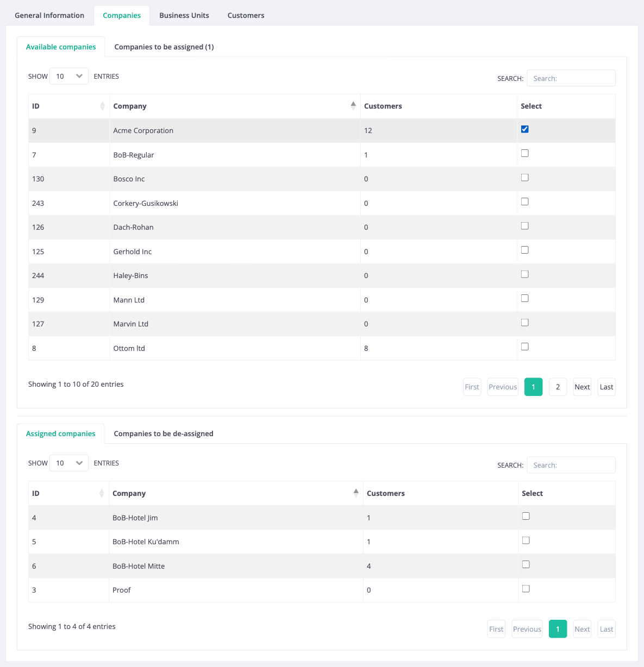Focus the available companies search field

click(x=571, y=78)
